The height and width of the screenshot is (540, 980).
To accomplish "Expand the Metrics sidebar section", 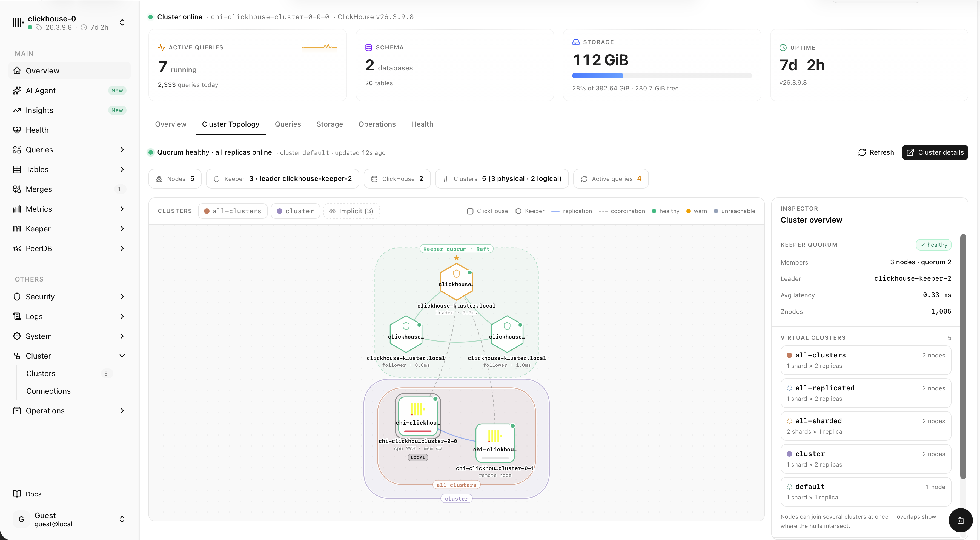I will [122, 209].
